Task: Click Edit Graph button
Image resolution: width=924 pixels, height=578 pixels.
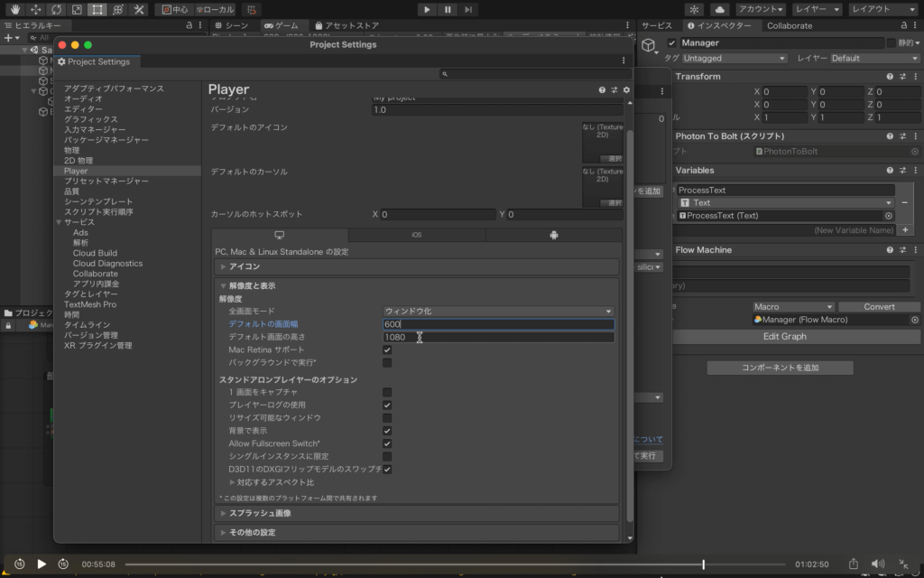Action: pyautogui.click(x=784, y=336)
